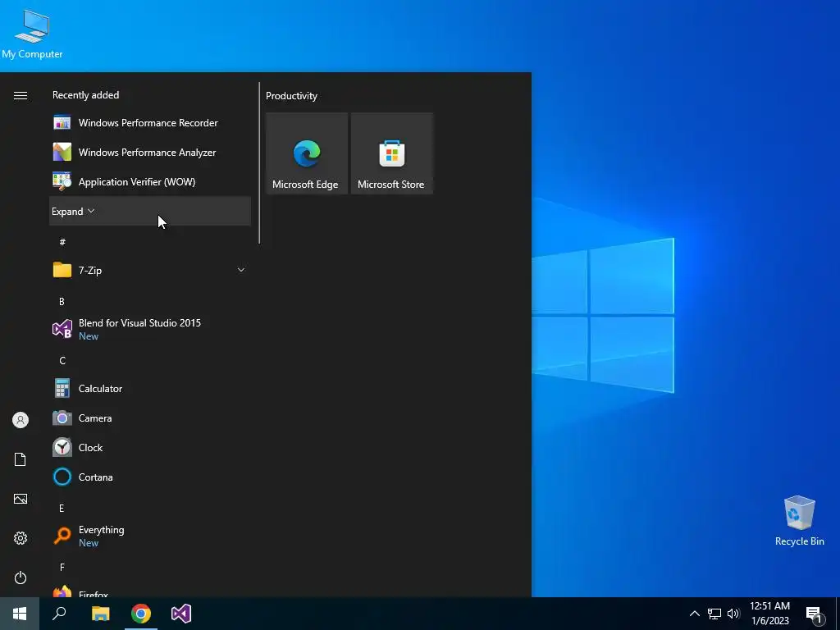Click the Productivity group title

(291, 96)
